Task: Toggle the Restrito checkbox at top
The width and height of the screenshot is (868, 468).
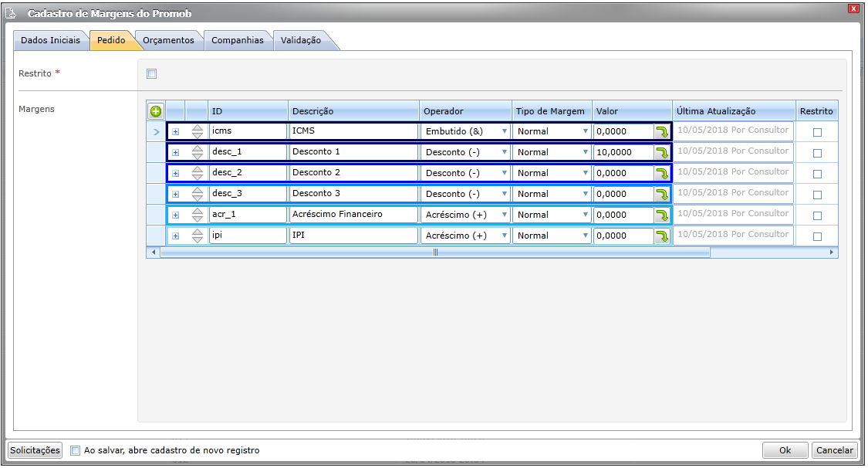Action: [152, 73]
